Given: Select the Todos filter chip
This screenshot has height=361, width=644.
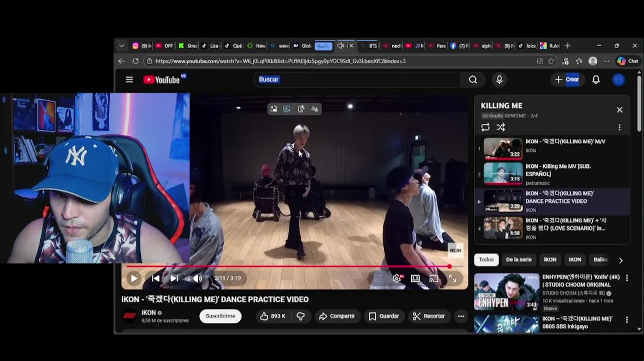Looking at the screenshot, I should pos(486,260).
